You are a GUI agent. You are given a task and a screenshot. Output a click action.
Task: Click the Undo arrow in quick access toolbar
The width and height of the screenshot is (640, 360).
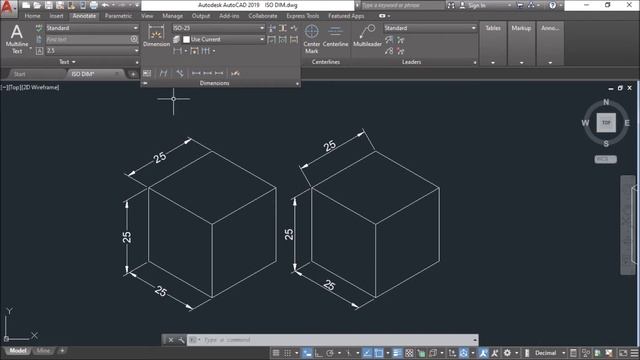point(105,5)
